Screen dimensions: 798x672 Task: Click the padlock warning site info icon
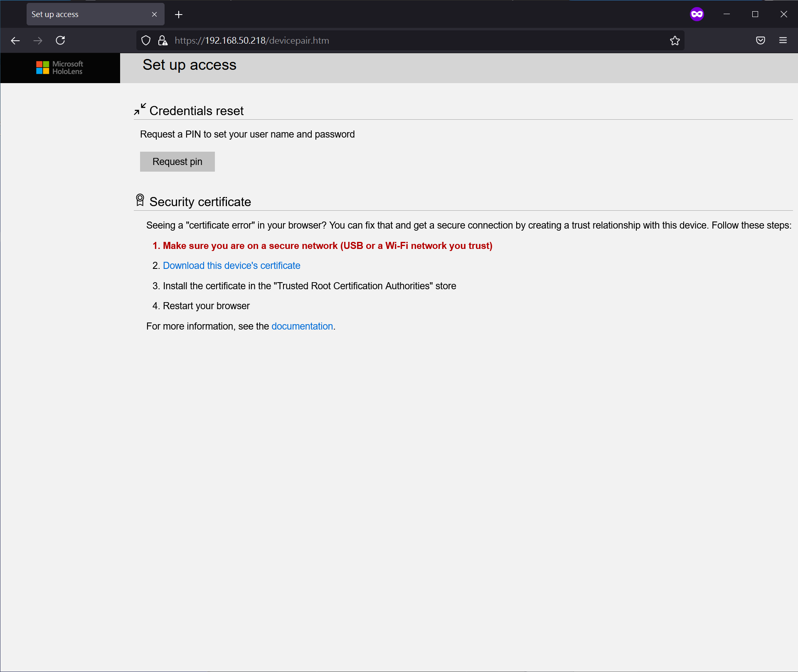[163, 40]
